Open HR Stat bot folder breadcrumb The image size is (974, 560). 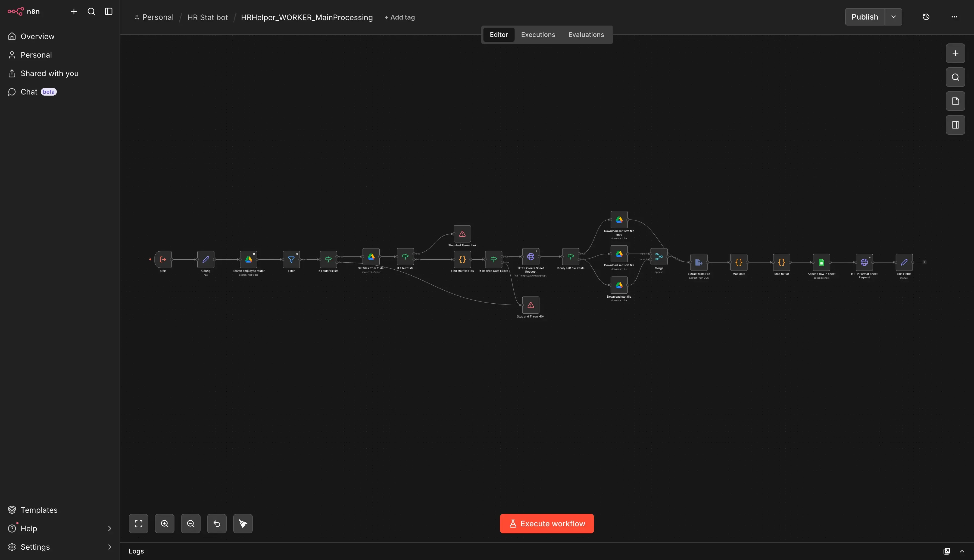[207, 17]
